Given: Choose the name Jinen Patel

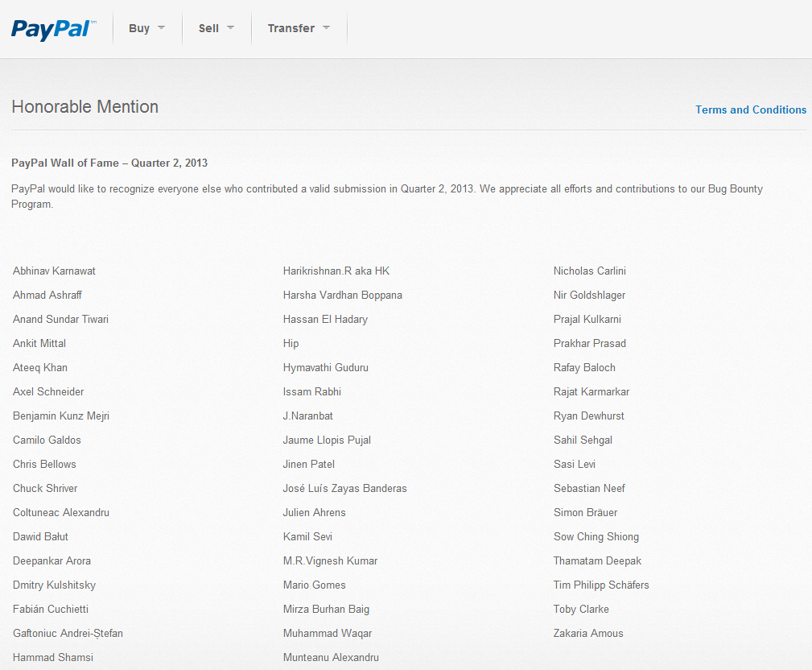Looking at the screenshot, I should coord(309,465).
